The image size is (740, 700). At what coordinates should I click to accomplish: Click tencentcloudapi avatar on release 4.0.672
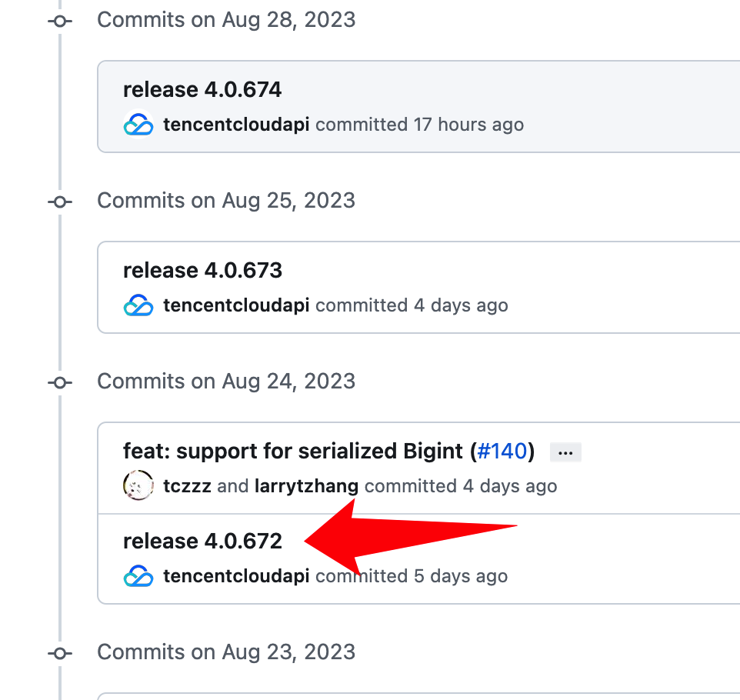pos(138,576)
